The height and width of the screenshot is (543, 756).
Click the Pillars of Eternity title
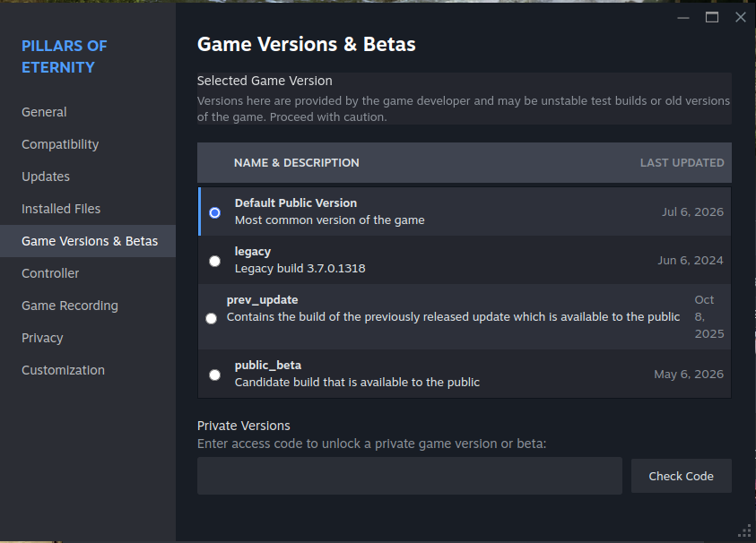pos(65,56)
